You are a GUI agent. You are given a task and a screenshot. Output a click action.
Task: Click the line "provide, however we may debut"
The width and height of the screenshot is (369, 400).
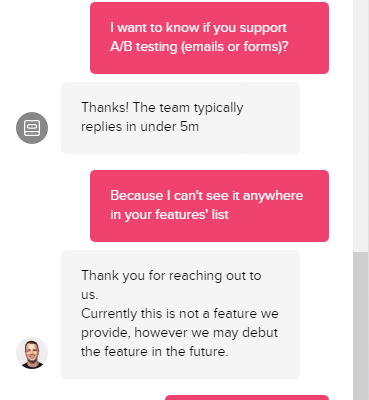pyautogui.click(x=180, y=333)
